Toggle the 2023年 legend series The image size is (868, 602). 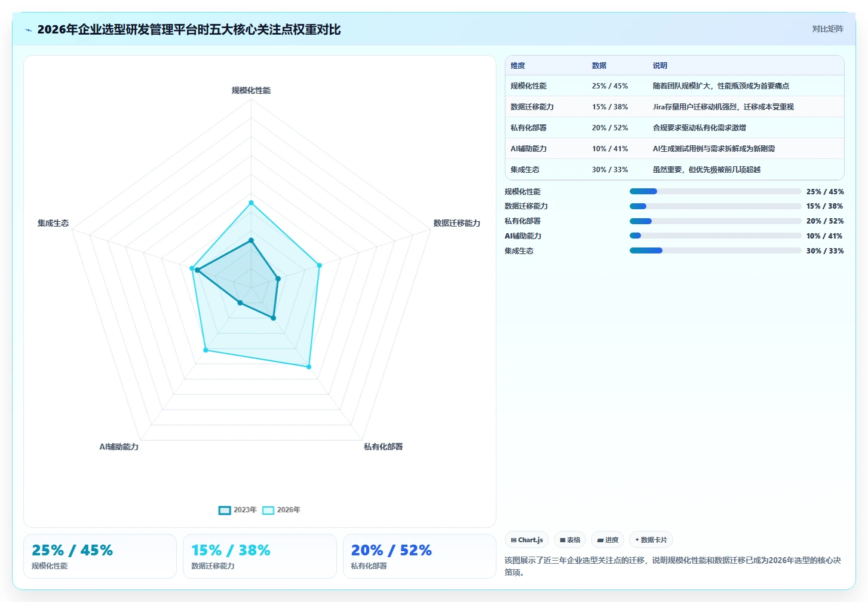pos(238,510)
